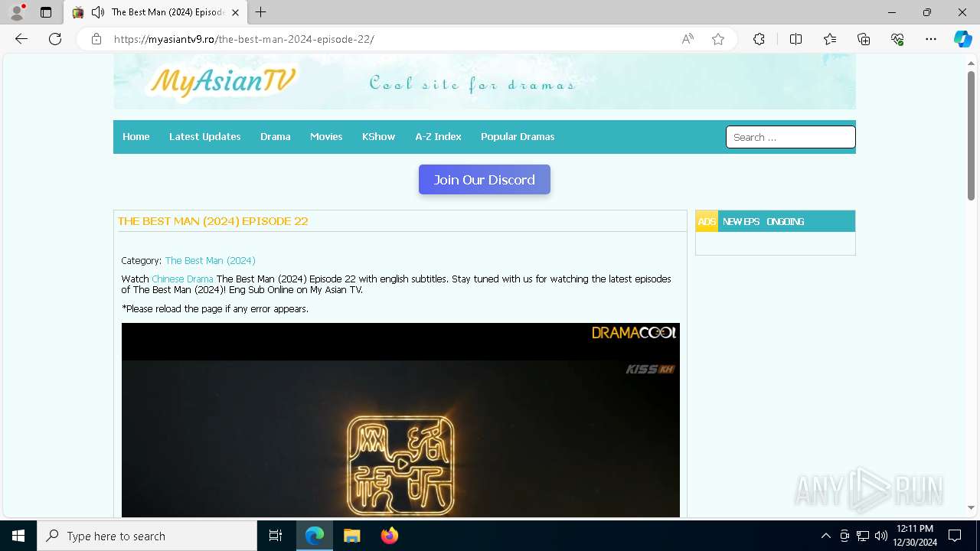Click the video player frame
980x551 pixels.
pyautogui.click(x=400, y=420)
